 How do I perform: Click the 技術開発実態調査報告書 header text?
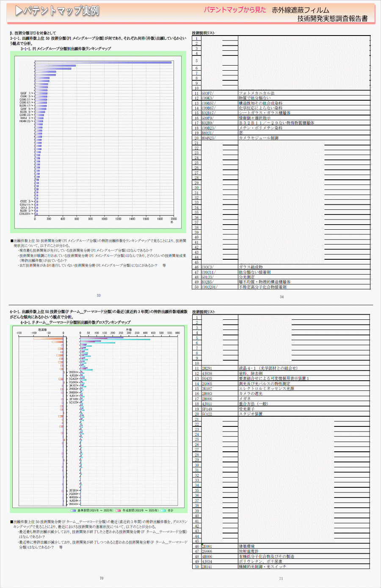pos(332,19)
